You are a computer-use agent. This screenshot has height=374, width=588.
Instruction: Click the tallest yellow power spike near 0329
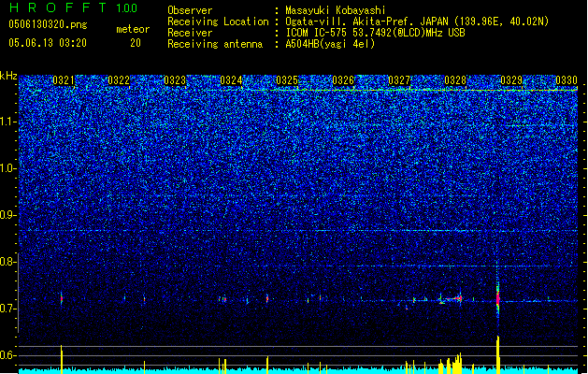(x=498, y=354)
